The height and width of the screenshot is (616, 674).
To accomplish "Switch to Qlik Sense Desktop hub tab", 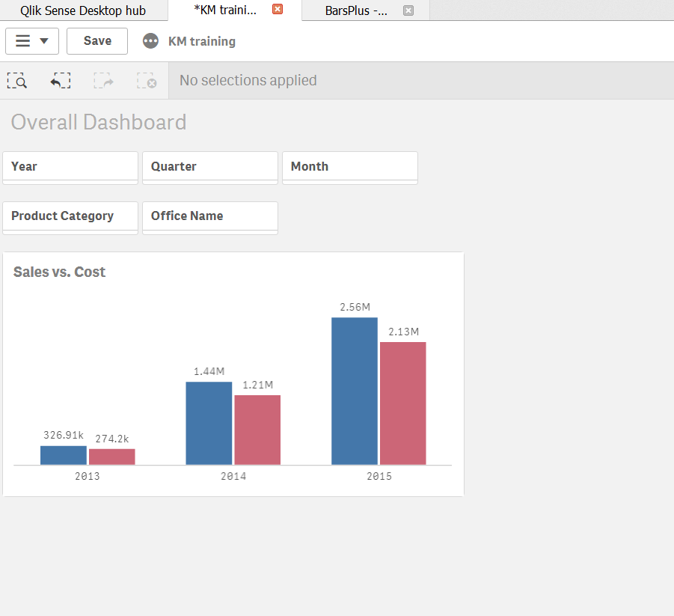I will coord(83,10).
